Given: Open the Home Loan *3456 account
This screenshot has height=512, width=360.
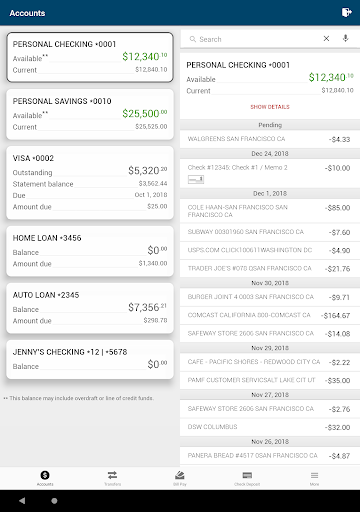Looking at the screenshot, I should pos(90,251).
